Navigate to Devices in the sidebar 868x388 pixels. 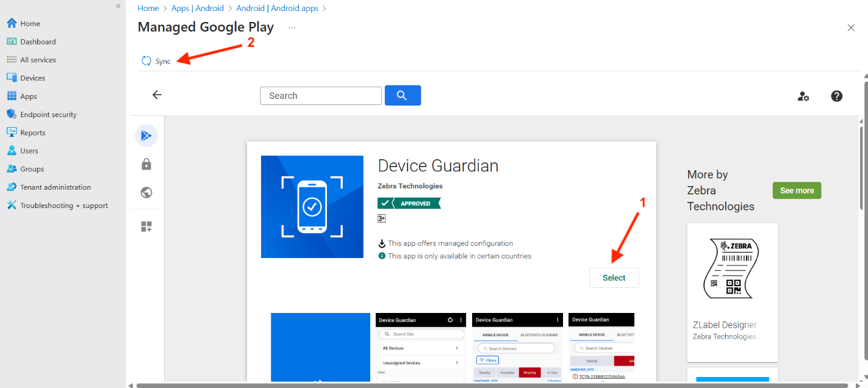32,78
